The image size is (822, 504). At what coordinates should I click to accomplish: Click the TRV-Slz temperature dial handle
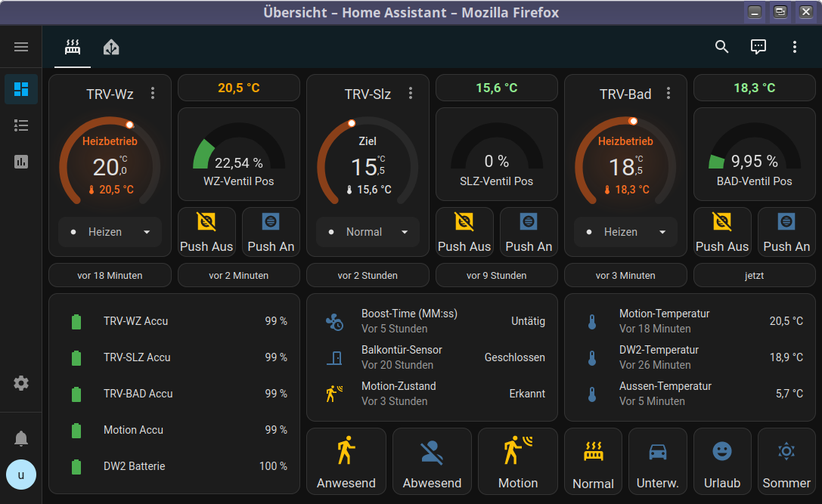tap(352, 123)
